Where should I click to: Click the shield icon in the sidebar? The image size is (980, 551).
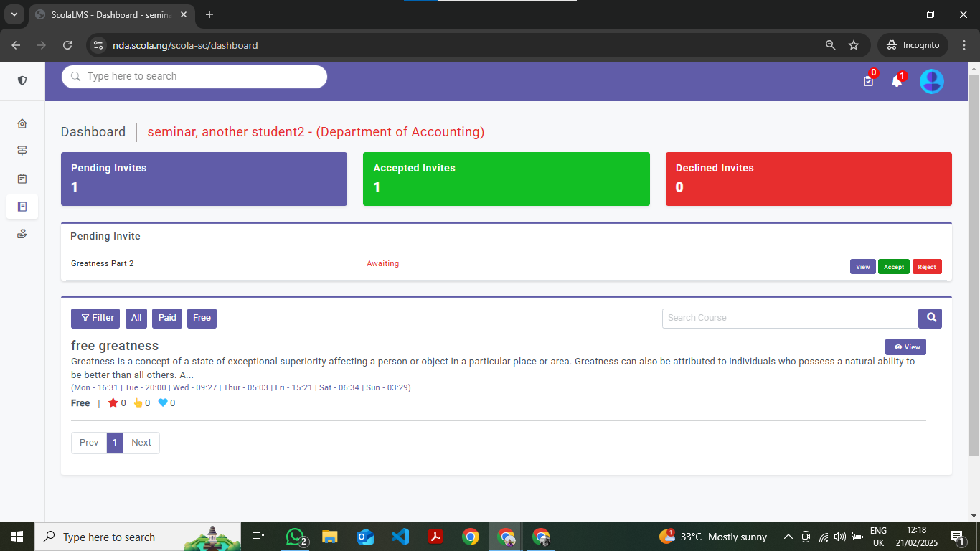(x=22, y=80)
